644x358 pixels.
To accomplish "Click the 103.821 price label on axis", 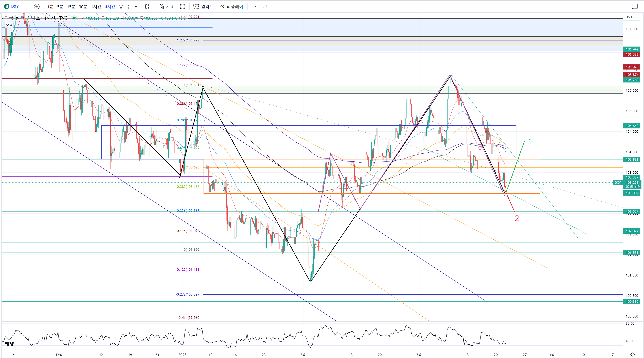I will tap(632, 159).
